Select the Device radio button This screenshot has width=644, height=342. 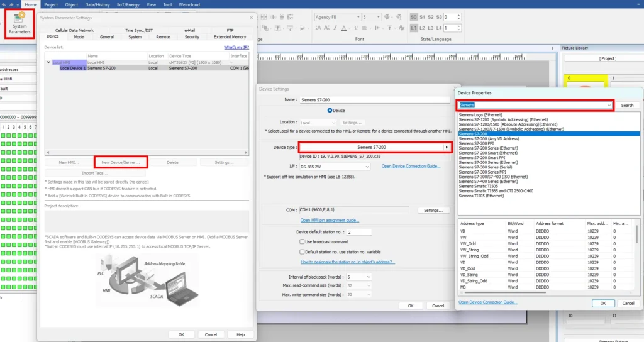[330, 111]
